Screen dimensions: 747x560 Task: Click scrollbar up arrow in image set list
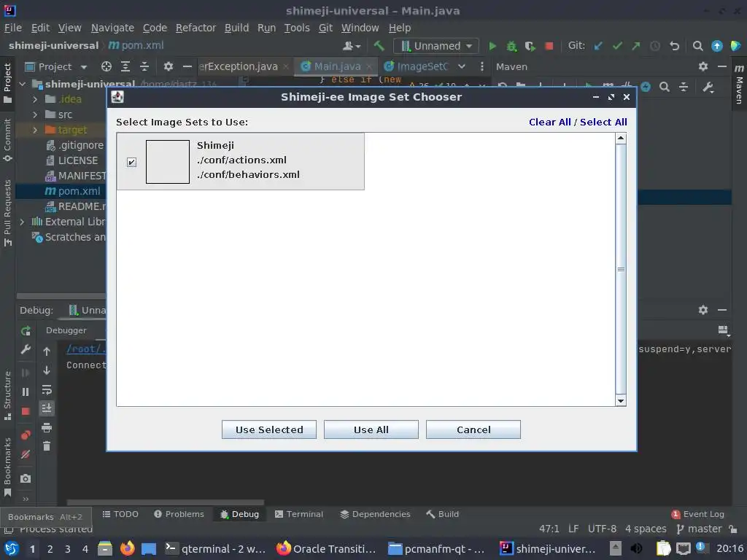pyautogui.click(x=621, y=139)
